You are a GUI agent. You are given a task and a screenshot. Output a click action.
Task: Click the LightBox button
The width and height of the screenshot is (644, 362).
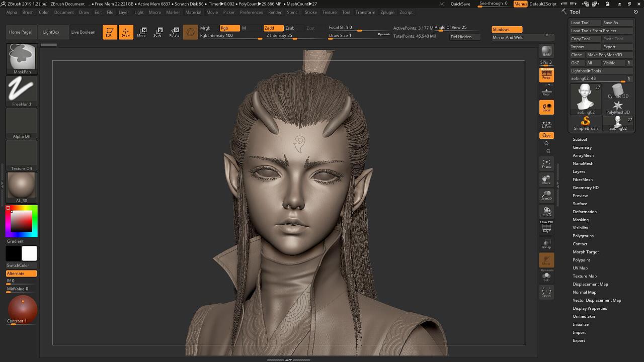click(x=51, y=32)
